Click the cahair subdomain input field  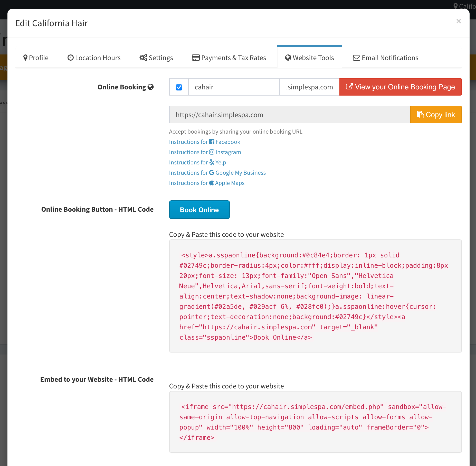(x=234, y=87)
